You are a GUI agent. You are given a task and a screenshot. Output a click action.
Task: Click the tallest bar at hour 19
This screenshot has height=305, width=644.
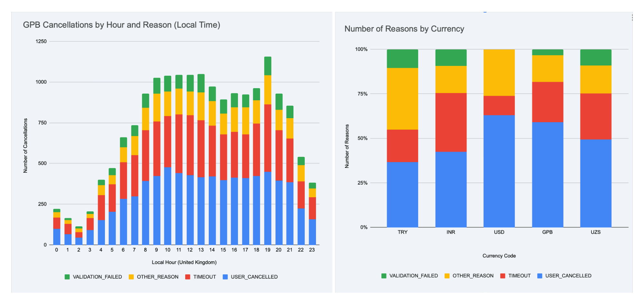[267, 145]
